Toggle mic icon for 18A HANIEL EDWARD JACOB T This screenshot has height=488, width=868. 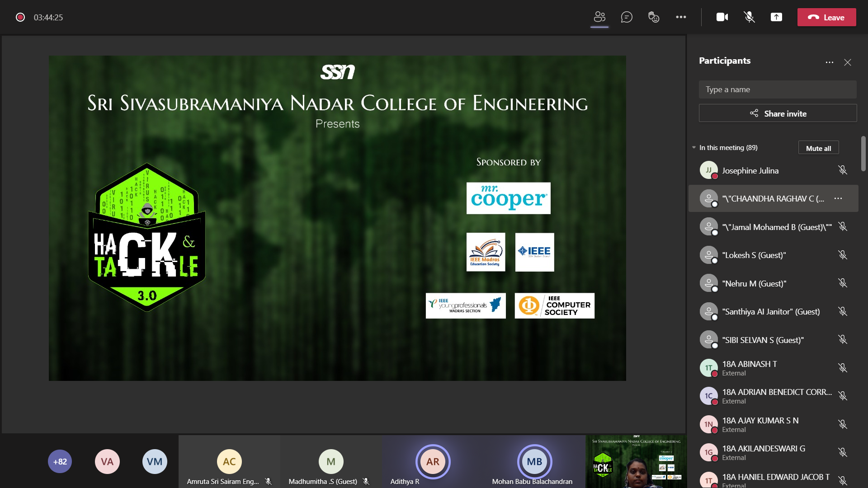(843, 481)
